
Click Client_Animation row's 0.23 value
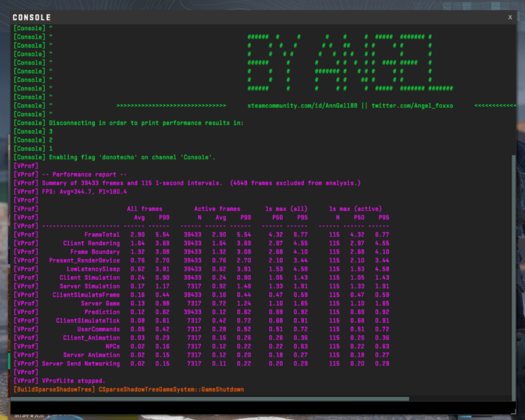(x=162, y=338)
